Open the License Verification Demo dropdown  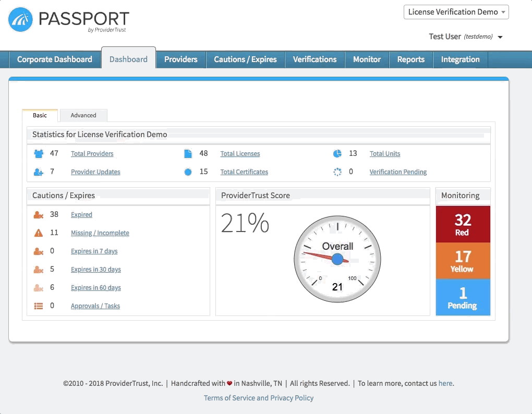[x=456, y=12]
